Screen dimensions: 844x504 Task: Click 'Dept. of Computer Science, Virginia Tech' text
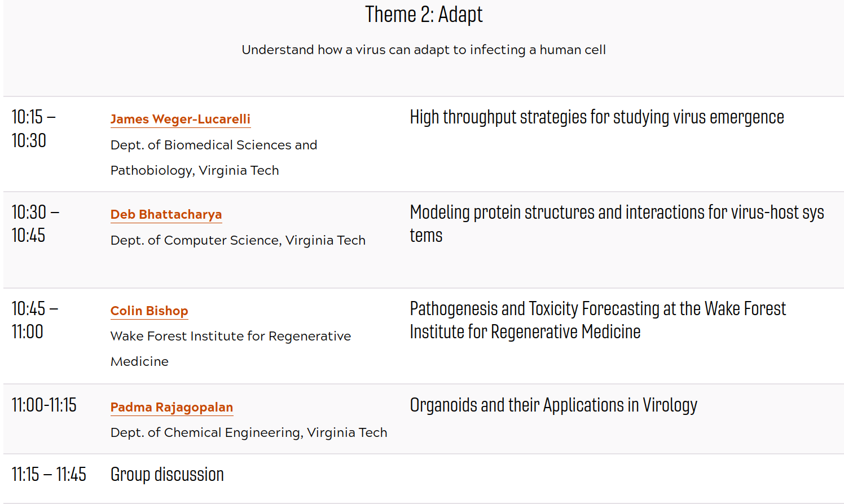point(238,240)
